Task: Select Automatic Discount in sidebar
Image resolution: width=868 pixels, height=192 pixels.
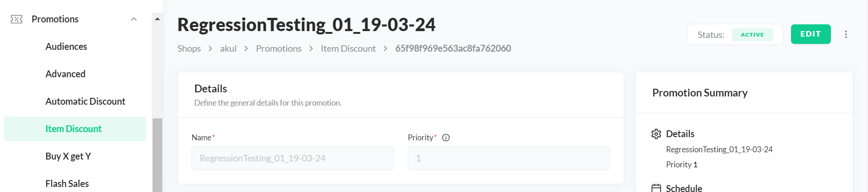Action: (85, 101)
